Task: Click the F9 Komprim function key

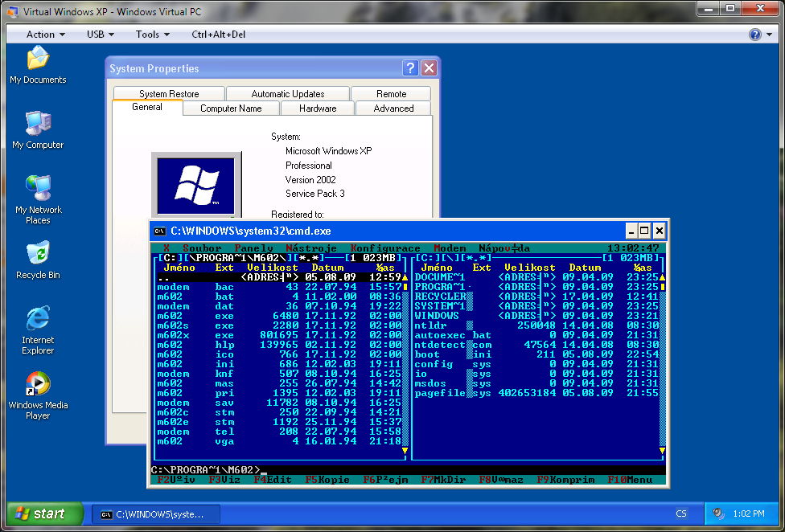Action: [565, 480]
